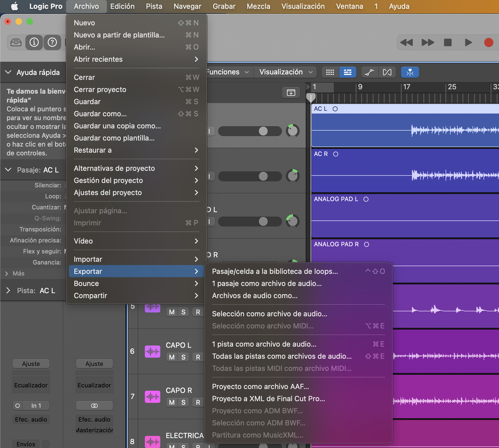The image size is (499, 448).
Task: Click the Stop transport button
Action: 448,42
